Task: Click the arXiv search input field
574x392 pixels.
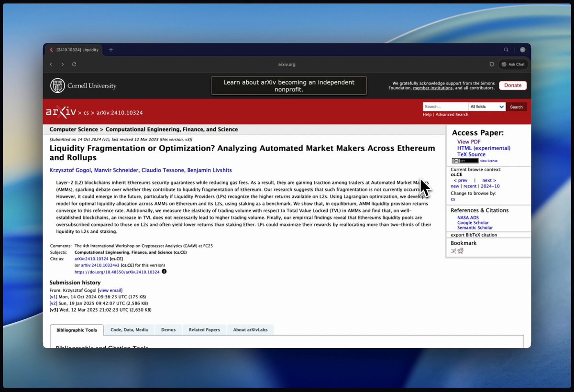Action: [445, 107]
